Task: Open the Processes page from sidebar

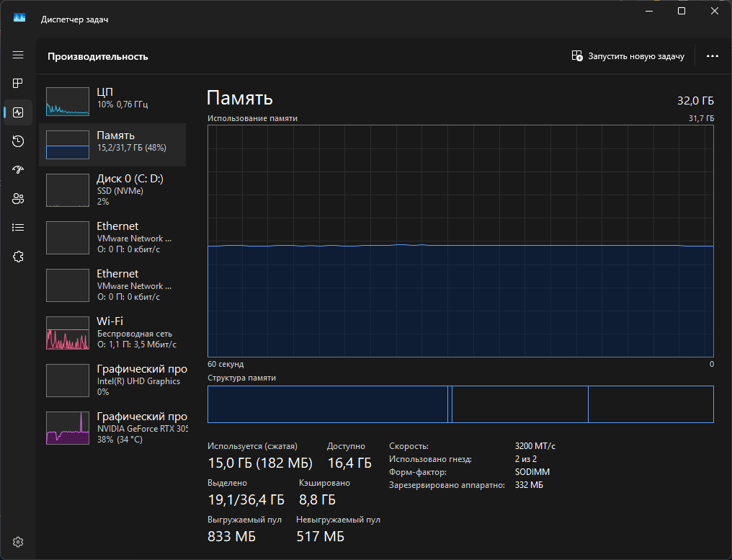Action: [18, 84]
